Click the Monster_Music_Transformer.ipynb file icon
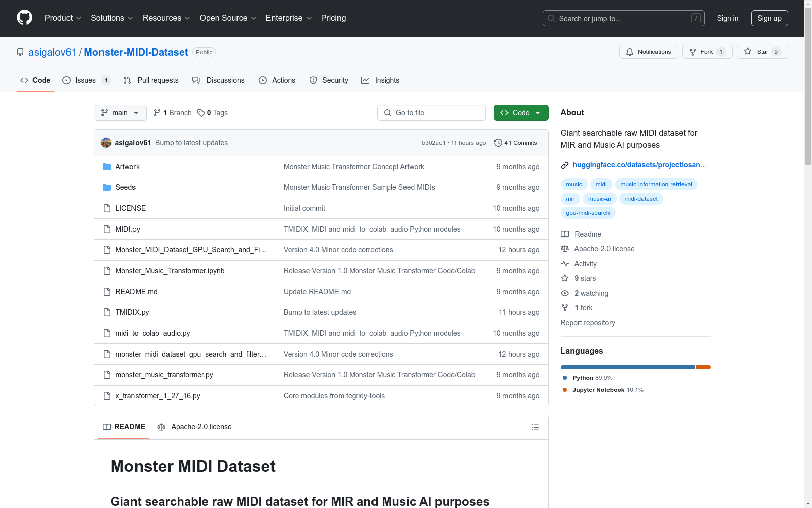 [107, 271]
